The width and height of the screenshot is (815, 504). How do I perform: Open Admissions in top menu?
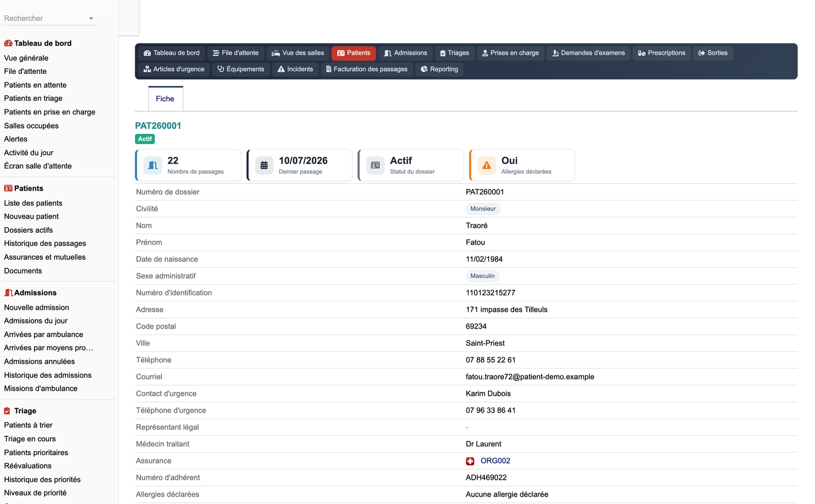tap(406, 53)
